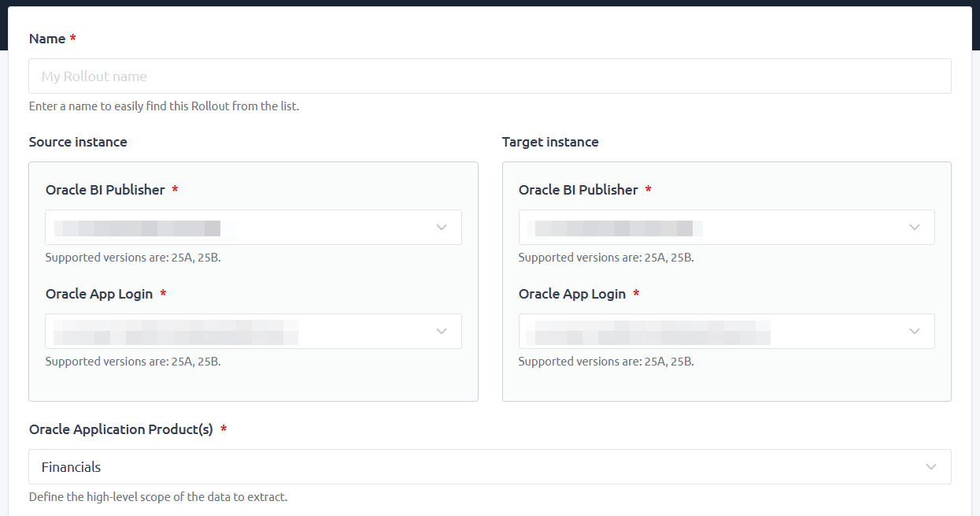980x516 pixels.
Task: Click the 'Name' field label
Action: click(47, 39)
